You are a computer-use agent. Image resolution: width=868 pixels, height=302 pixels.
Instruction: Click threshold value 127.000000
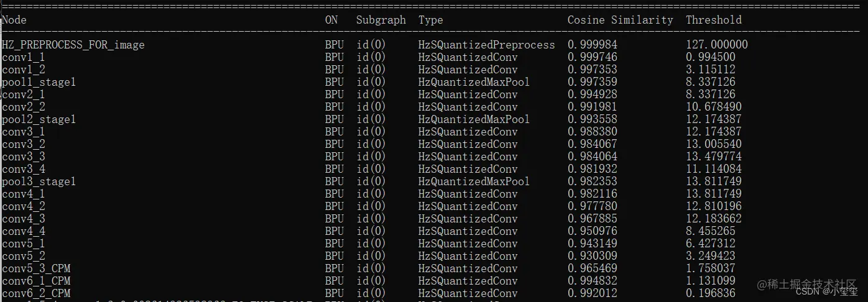coord(717,45)
